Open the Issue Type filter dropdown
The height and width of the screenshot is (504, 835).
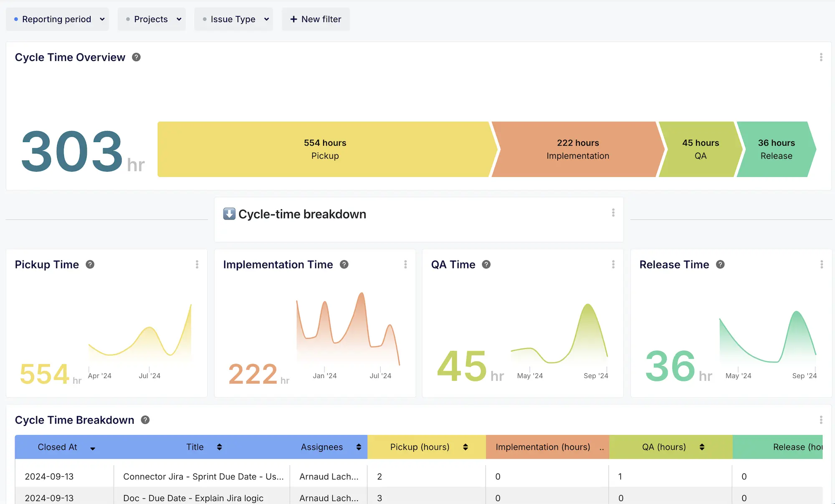coord(233,19)
